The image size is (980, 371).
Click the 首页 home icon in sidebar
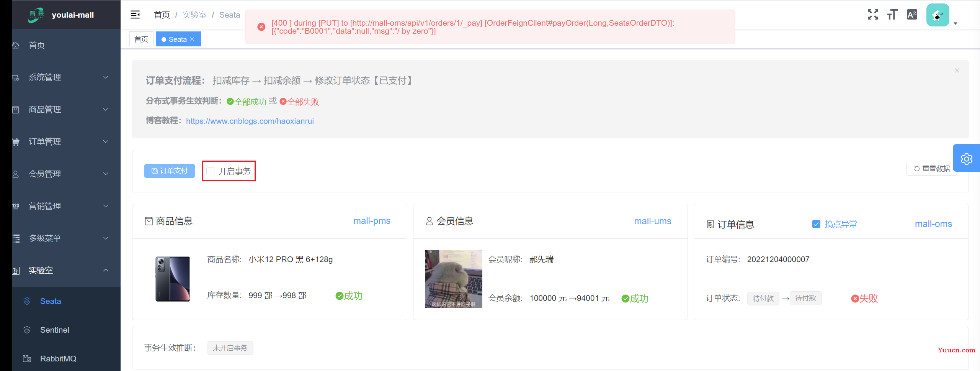16,45
